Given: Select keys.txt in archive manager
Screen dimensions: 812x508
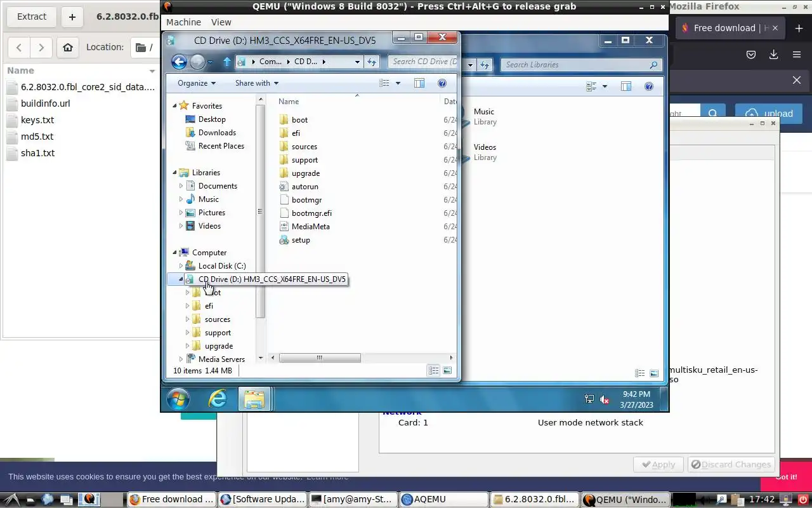Looking at the screenshot, I should click(x=37, y=120).
